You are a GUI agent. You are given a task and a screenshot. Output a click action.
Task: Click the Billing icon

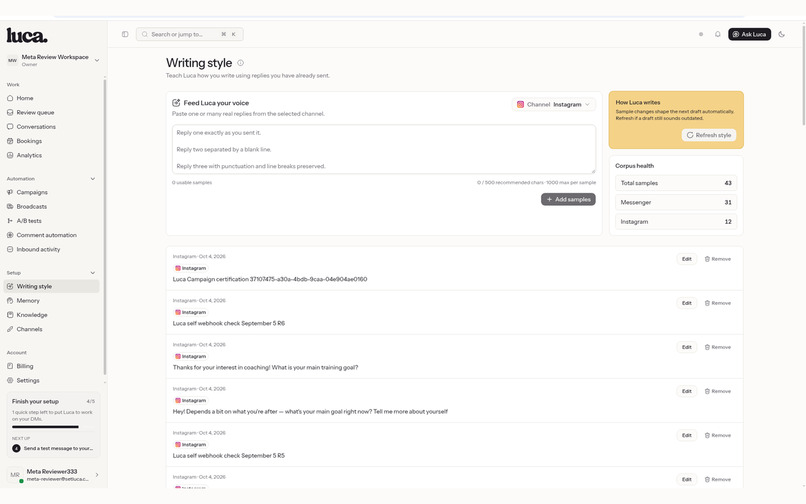(x=10, y=366)
